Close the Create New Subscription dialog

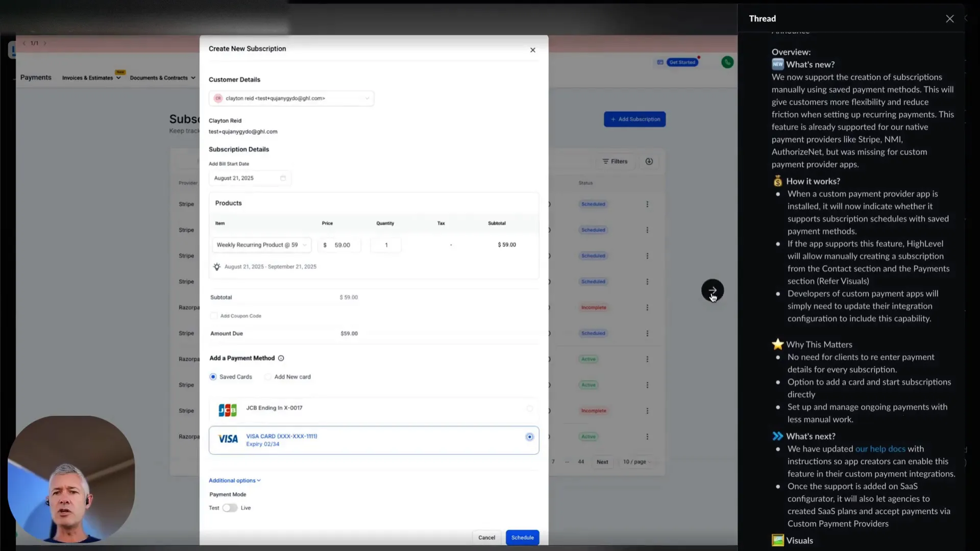(532, 50)
